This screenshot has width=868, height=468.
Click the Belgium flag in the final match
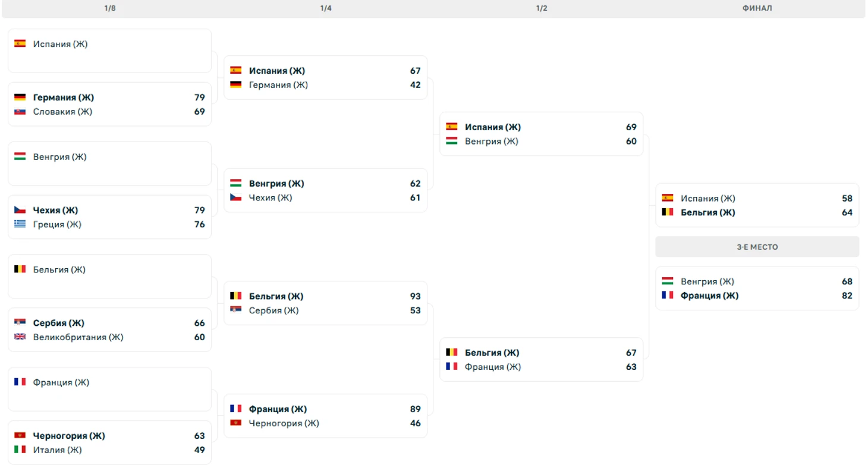668,212
